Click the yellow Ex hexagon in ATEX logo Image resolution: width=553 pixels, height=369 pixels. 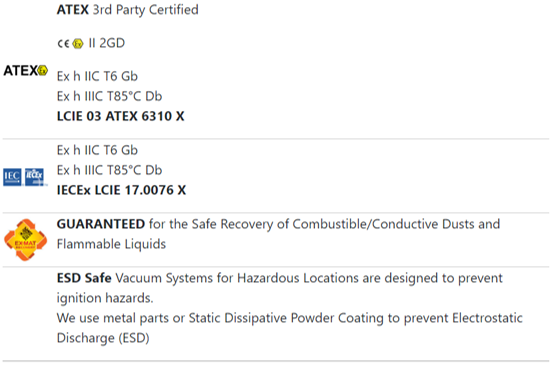[x=42, y=70]
